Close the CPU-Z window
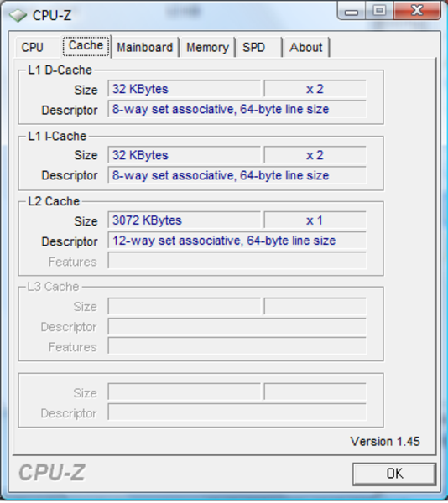 click(417, 11)
